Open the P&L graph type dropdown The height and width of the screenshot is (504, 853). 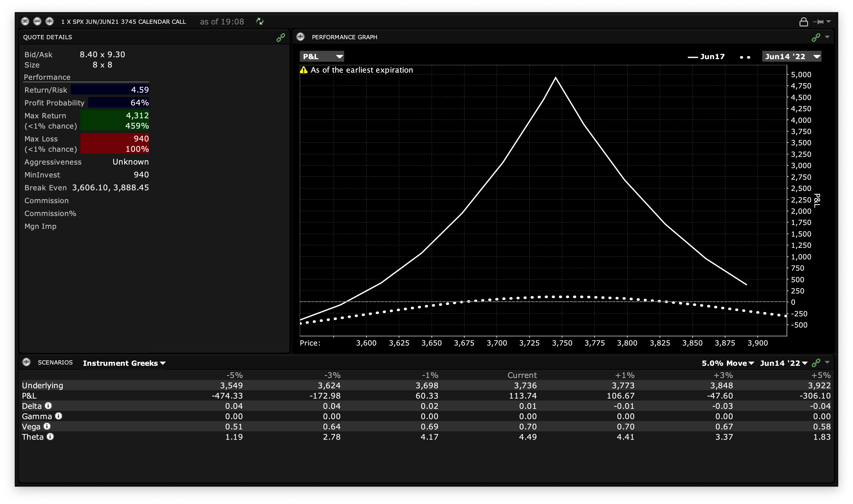[x=322, y=56]
